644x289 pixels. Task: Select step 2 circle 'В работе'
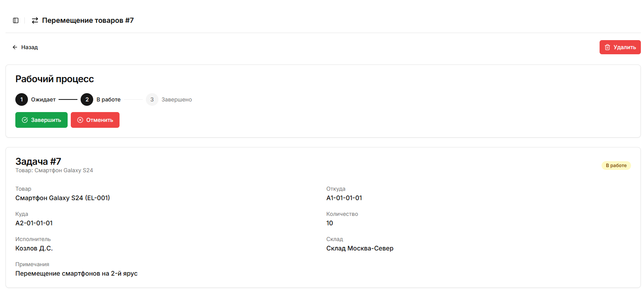(x=87, y=99)
